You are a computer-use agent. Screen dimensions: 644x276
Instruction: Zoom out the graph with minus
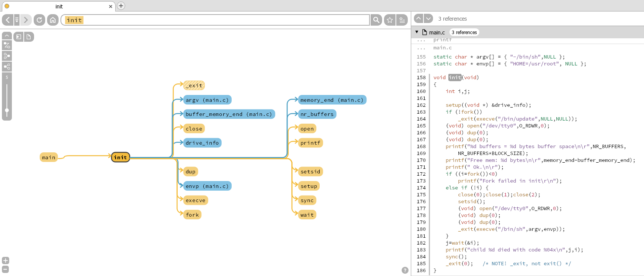tap(6, 269)
